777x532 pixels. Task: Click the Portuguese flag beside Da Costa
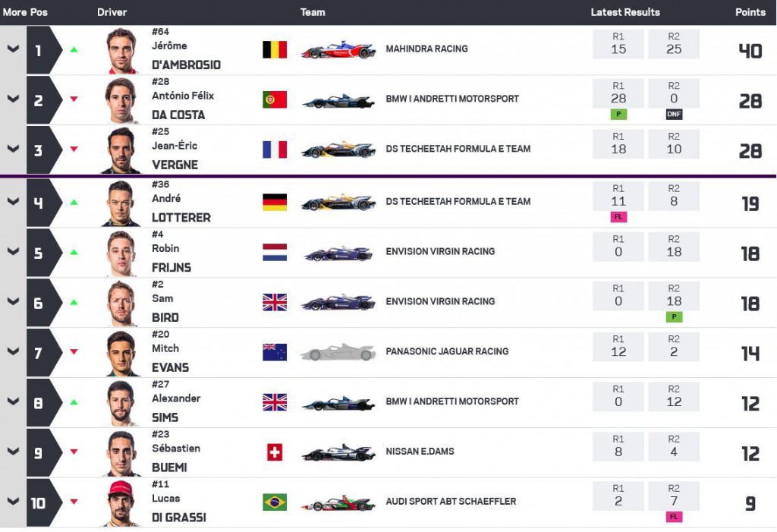click(x=275, y=100)
